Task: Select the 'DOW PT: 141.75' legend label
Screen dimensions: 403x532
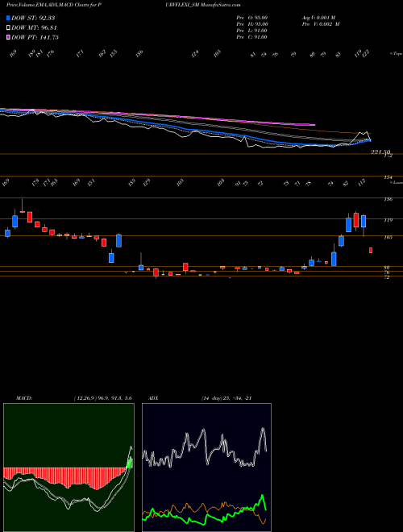Action: 35,37
